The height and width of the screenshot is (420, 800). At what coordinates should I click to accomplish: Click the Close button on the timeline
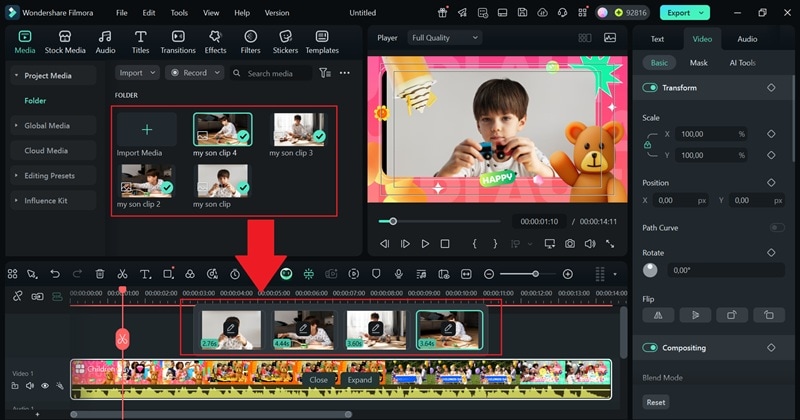coord(318,380)
